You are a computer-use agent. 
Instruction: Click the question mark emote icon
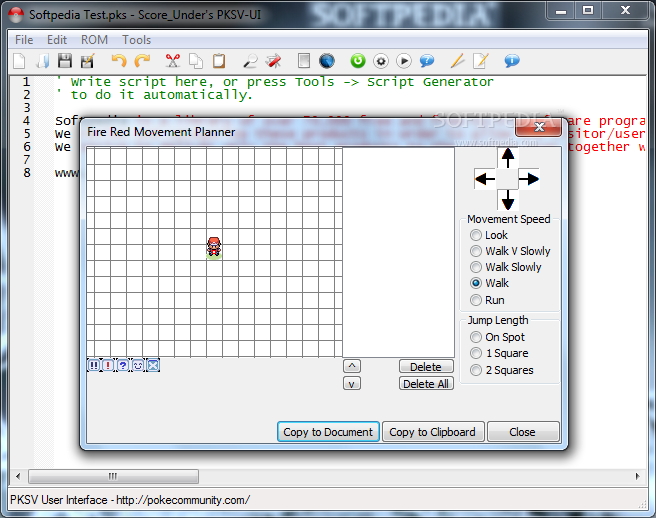point(123,365)
